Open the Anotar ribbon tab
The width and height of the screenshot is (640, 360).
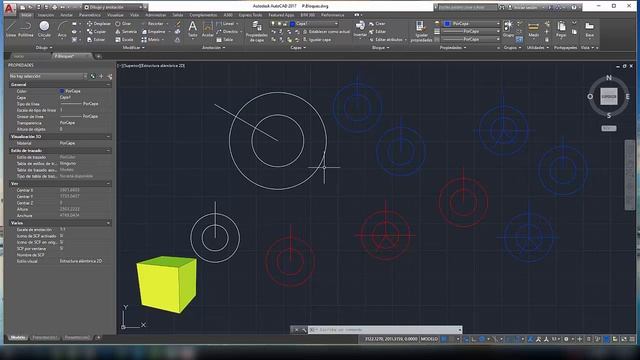point(66,15)
